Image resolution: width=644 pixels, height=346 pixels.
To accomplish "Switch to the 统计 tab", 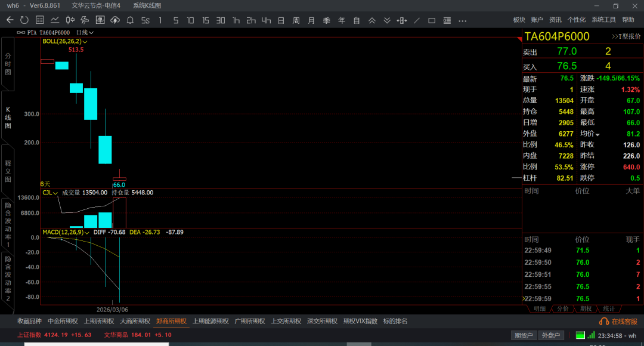I will click(x=609, y=308).
